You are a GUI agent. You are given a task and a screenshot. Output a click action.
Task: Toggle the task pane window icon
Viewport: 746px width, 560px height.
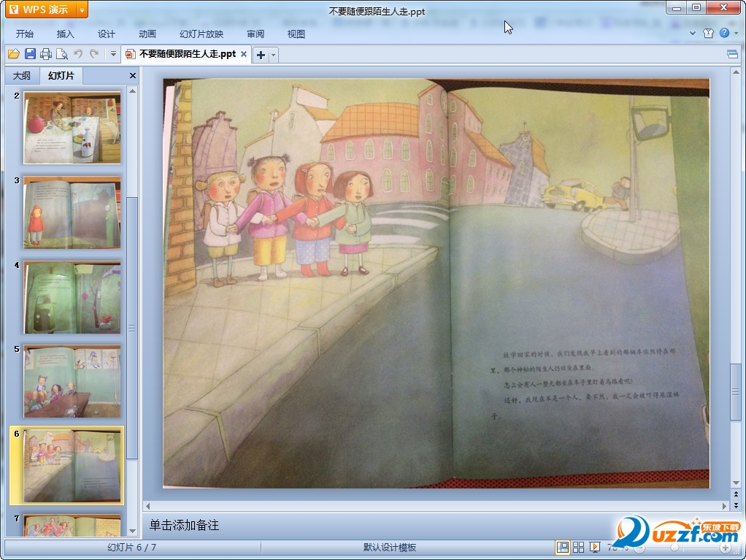click(x=733, y=54)
